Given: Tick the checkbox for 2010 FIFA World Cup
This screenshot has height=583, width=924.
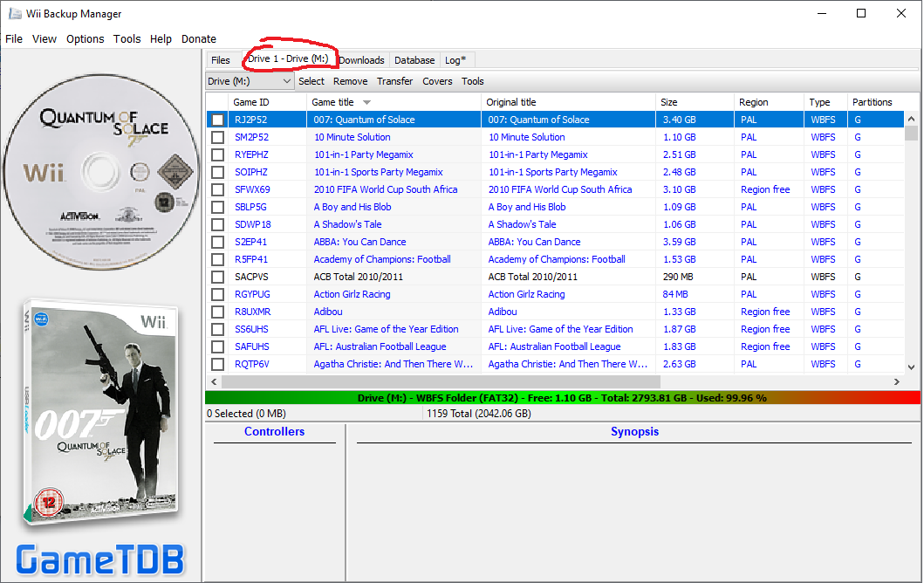Looking at the screenshot, I should click(217, 189).
